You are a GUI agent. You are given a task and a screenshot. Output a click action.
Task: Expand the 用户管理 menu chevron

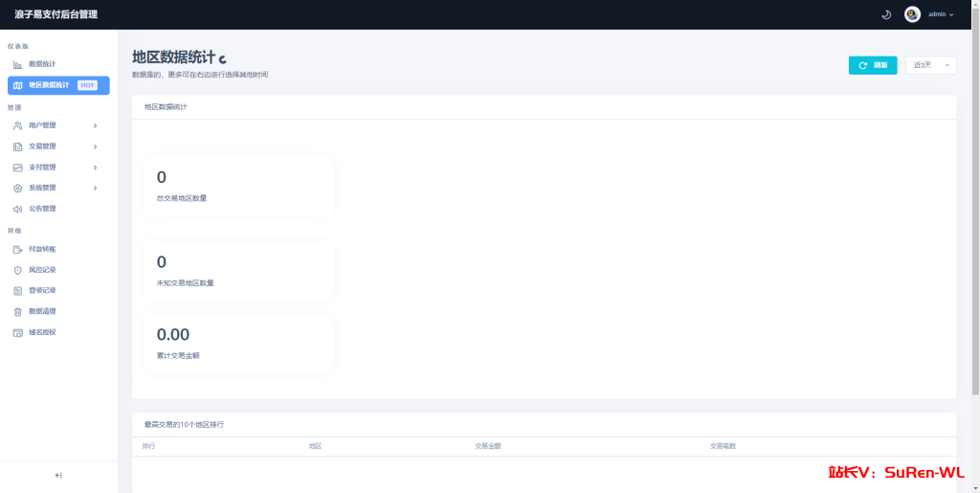pyautogui.click(x=95, y=125)
